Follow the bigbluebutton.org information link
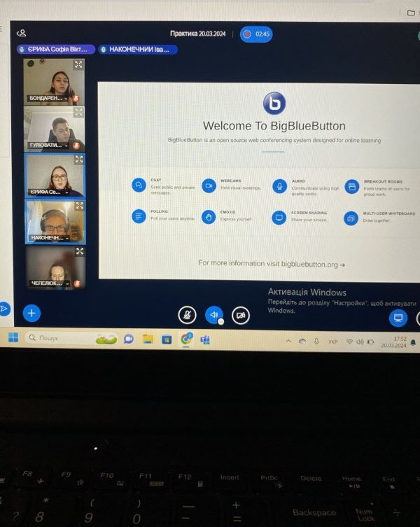This screenshot has width=420, height=527. 272,264
